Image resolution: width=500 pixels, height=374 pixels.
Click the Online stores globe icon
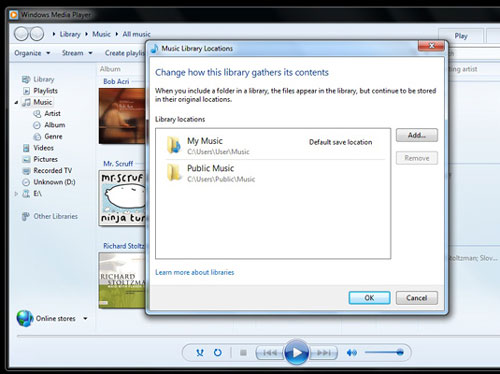(25, 318)
